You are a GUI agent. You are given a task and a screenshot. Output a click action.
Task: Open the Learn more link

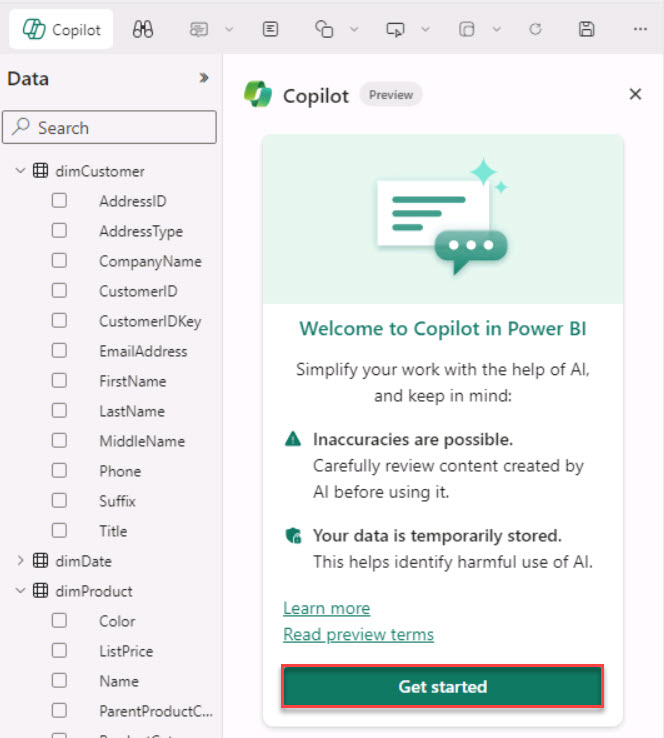coord(326,608)
